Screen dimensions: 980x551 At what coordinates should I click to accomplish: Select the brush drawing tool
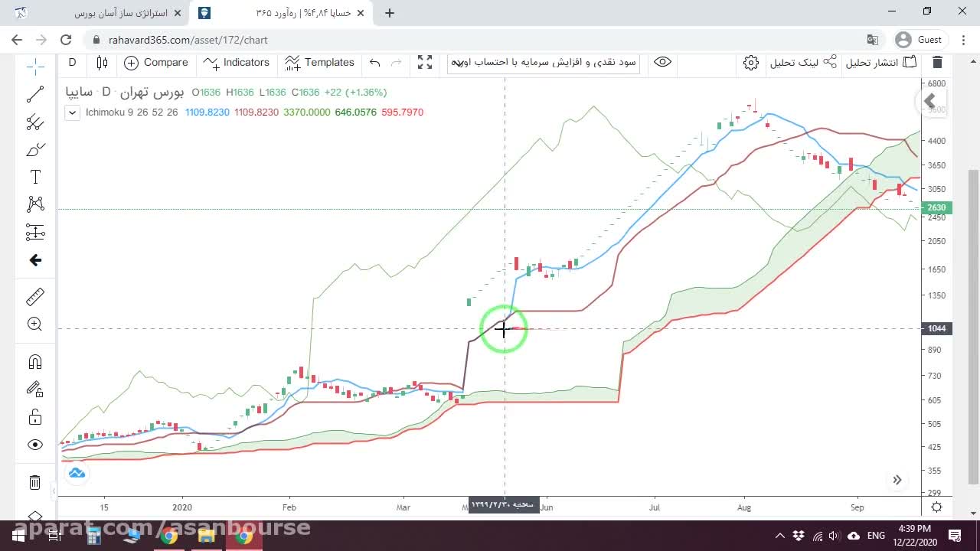[x=35, y=149]
